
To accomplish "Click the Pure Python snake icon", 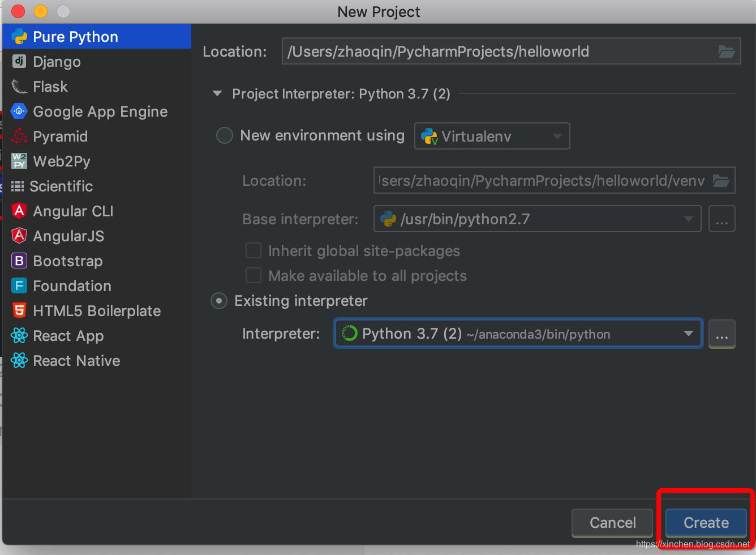I will (19, 37).
